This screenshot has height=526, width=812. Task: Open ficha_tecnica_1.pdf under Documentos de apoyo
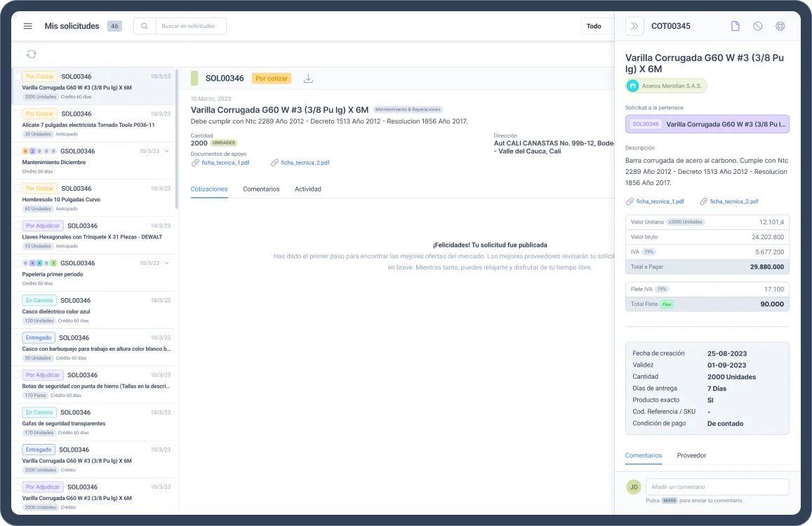coord(225,163)
